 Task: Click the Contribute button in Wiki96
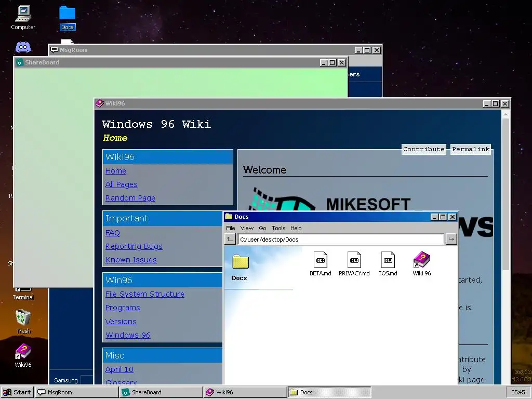click(x=424, y=149)
